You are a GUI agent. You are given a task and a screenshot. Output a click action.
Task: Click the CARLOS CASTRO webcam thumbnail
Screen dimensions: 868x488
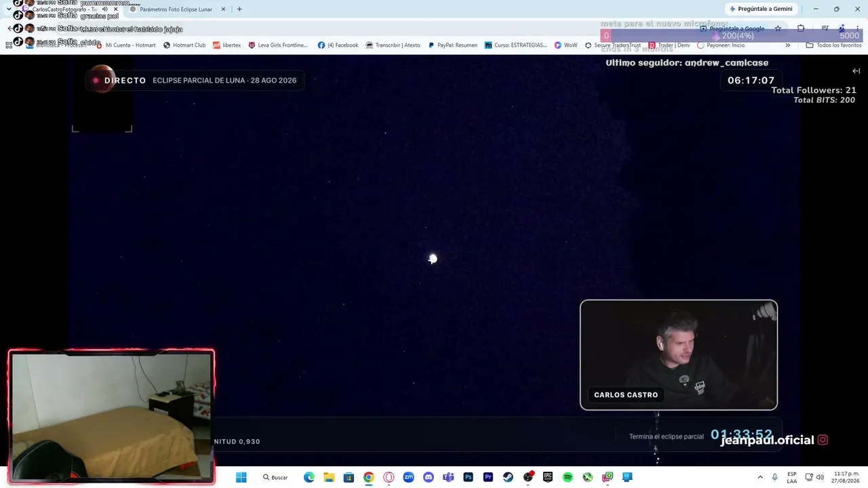[679, 355]
